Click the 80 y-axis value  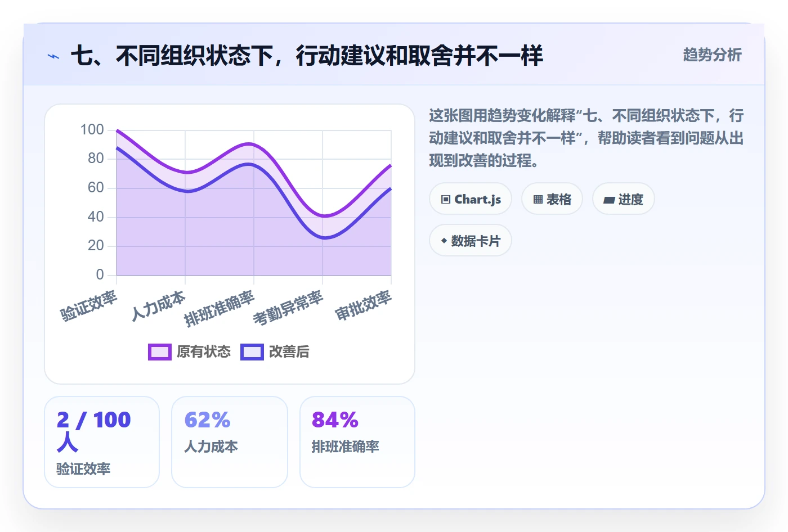(x=96, y=159)
